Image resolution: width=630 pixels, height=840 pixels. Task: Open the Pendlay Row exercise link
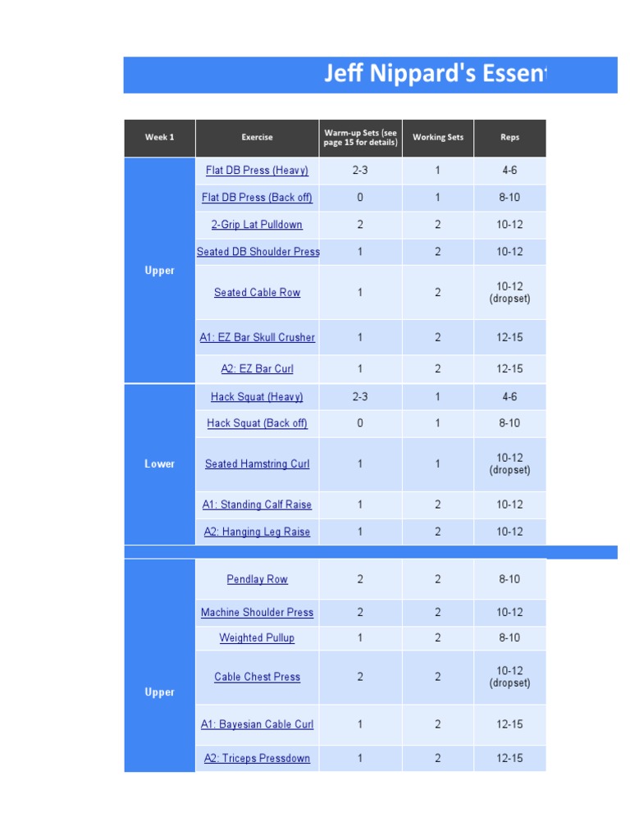257,579
